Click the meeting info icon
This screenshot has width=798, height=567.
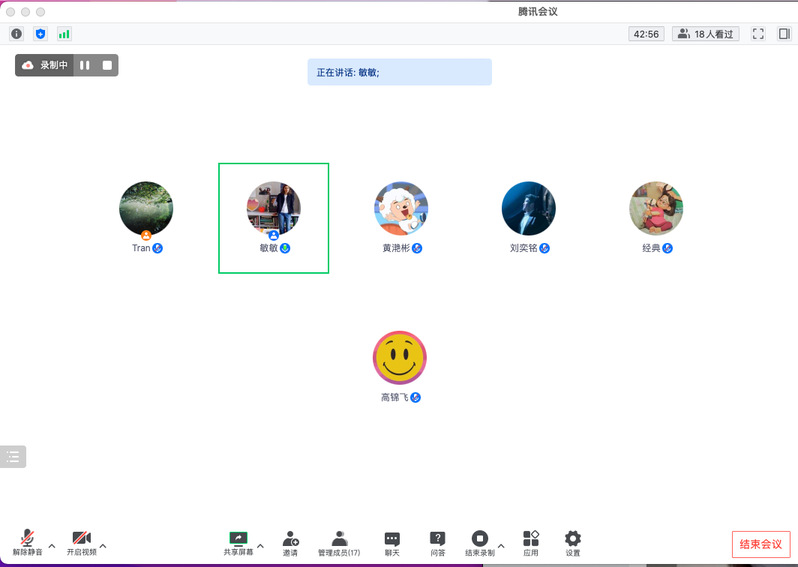17,34
